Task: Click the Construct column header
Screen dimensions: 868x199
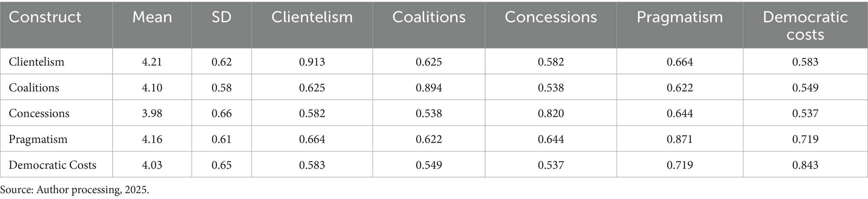Action: click(x=45, y=17)
